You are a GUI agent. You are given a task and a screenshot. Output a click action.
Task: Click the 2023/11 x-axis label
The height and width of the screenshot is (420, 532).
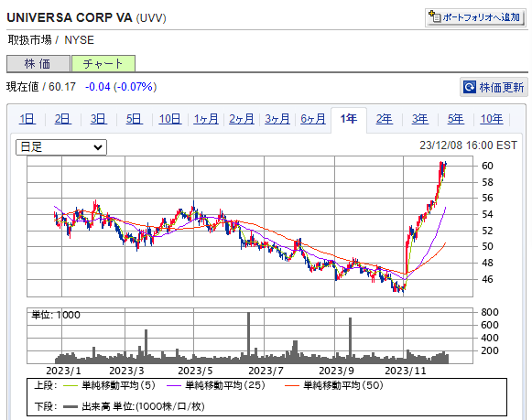pos(405,371)
